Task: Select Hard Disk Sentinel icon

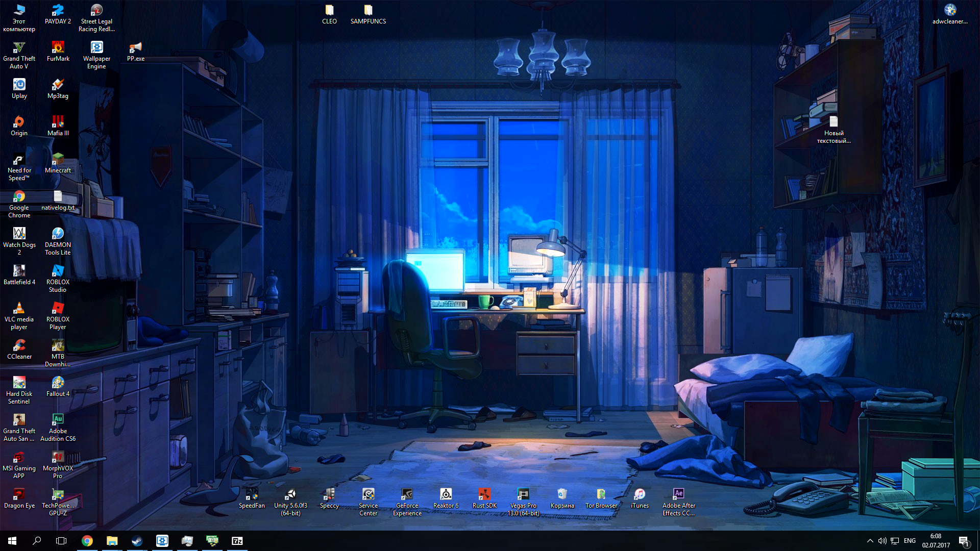Action: click(19, 390)
